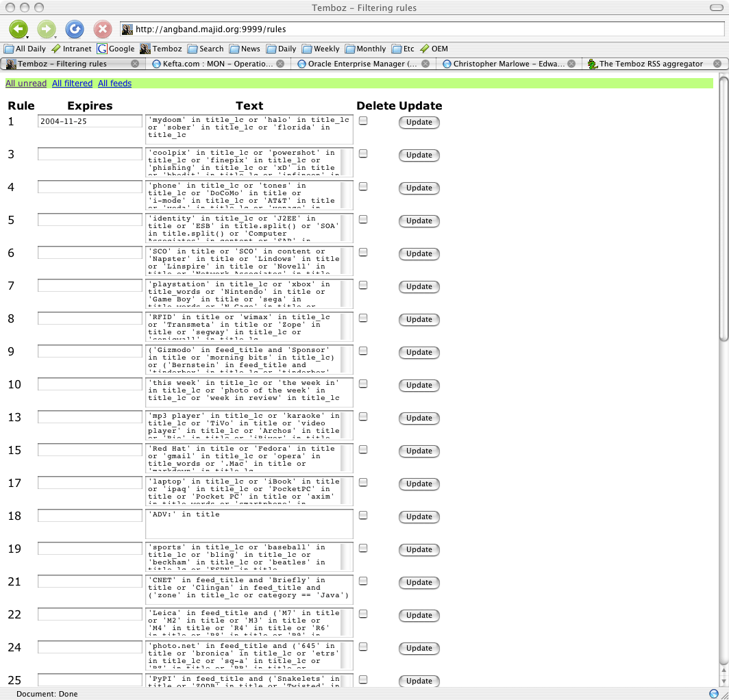Image resolution: width=729 pixels, height=700 pixels.
Task: Click the page's vertical scrollbar thumb
Action: 724,214
